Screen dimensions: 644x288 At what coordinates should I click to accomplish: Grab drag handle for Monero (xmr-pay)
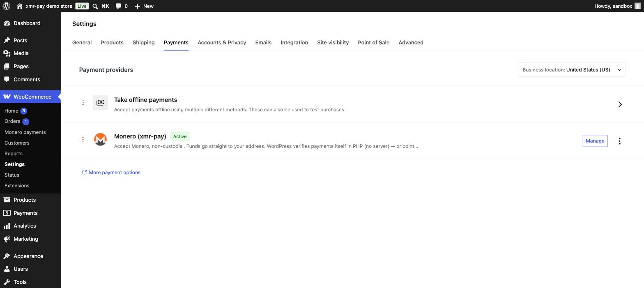pyautogui.click(x=83, y=139)
